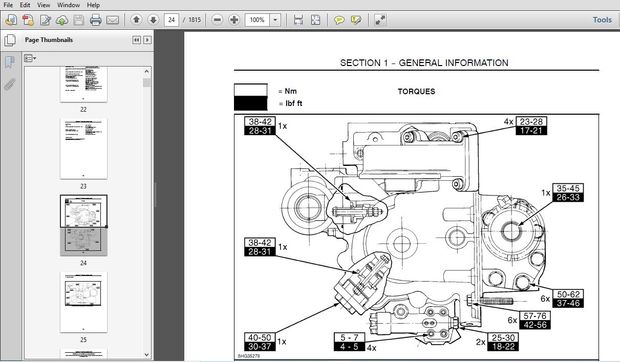Click the Page Thumbnails panel icon
This screenshot has width=620, height=362.
(10, 40)
